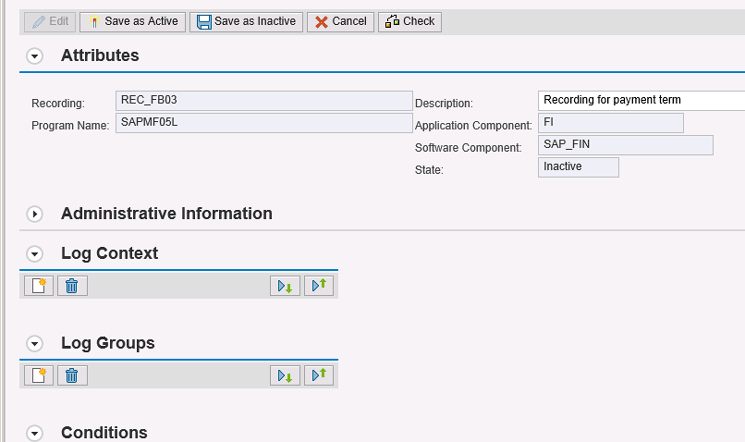745x442 pixels.
Task: Click the trash delete icon in Log Context
Action: click(x=72, y=286)
